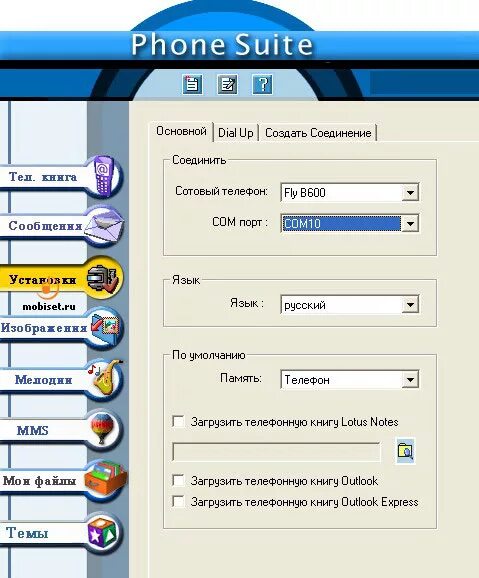Click the Lotus Notes file path field

pos(276,452)
